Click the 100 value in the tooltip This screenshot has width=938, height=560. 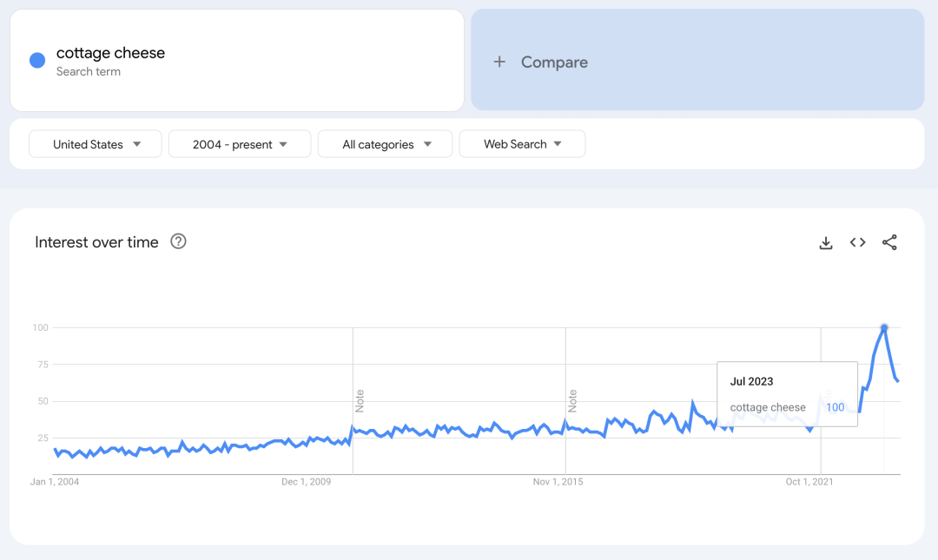pyautogui.click(x=835, y=407)
